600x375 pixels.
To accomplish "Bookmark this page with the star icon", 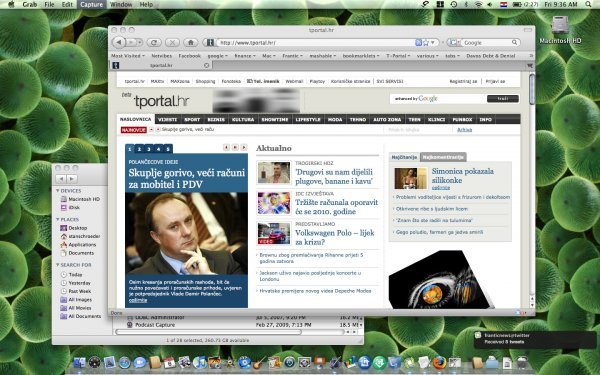I will (426, 42).
